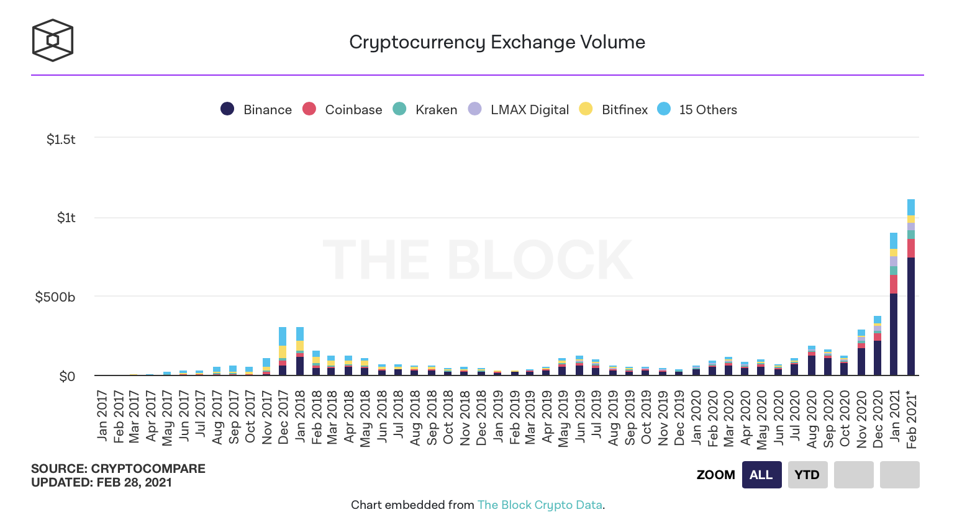
Task: Open The Block Crypto Data link
Action: click(540, 505)
